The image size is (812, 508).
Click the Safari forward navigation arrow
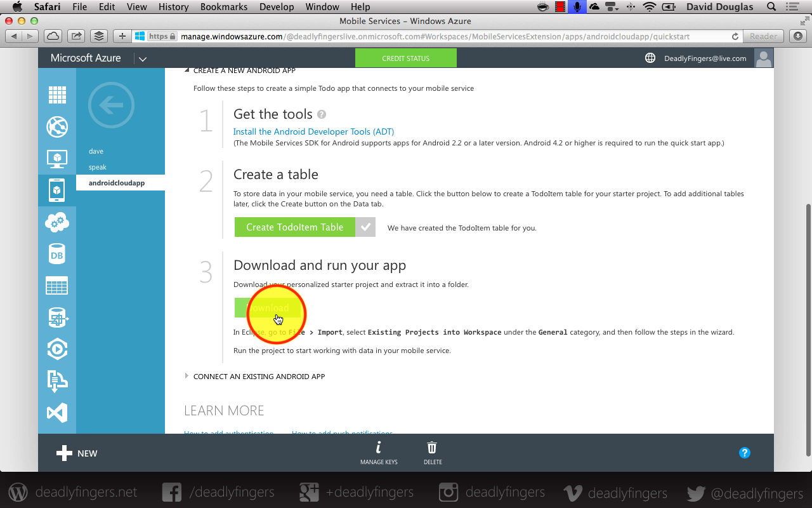click(30, 36)
